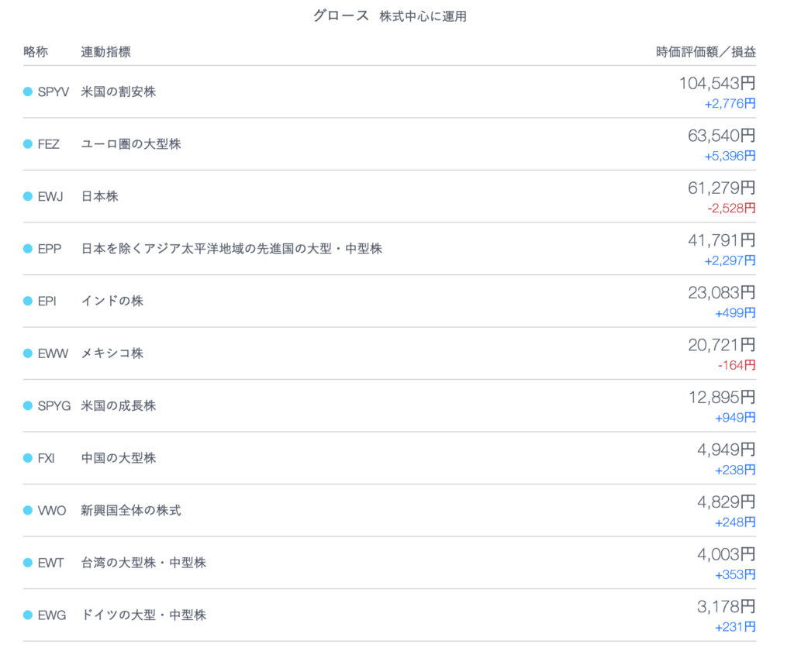Image resolution: width=794 pixels, height=672 pixels.
Task: Click the 4,003円 valuation
Action: pos(726,554)
